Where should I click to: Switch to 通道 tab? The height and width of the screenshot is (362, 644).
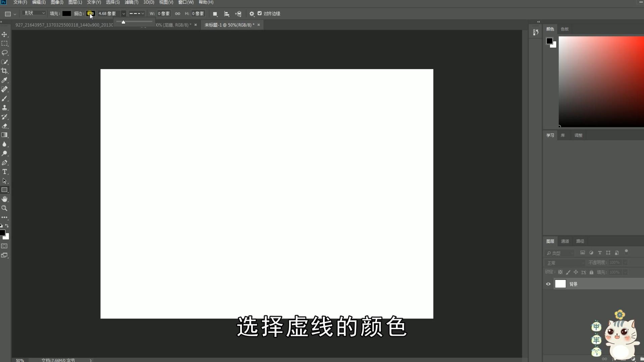click(x=565, y=241)
